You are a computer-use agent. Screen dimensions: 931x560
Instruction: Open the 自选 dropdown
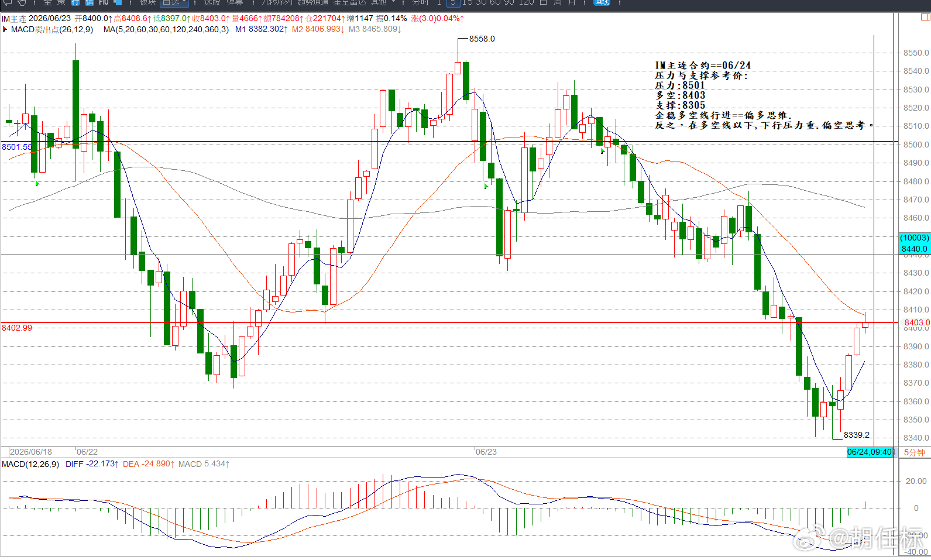click(175, 2)
